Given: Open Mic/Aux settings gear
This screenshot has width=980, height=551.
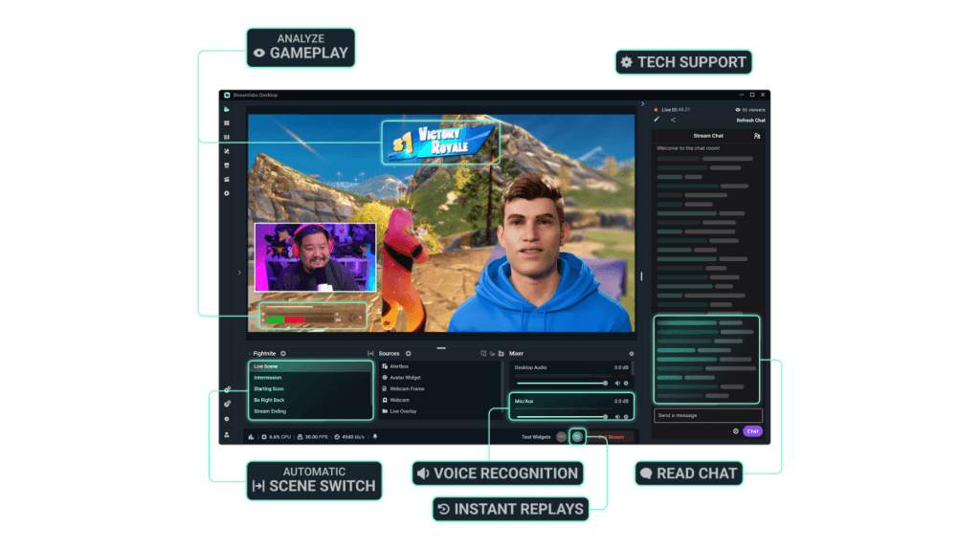Looking at the screenshot, I should click(626, 417).
